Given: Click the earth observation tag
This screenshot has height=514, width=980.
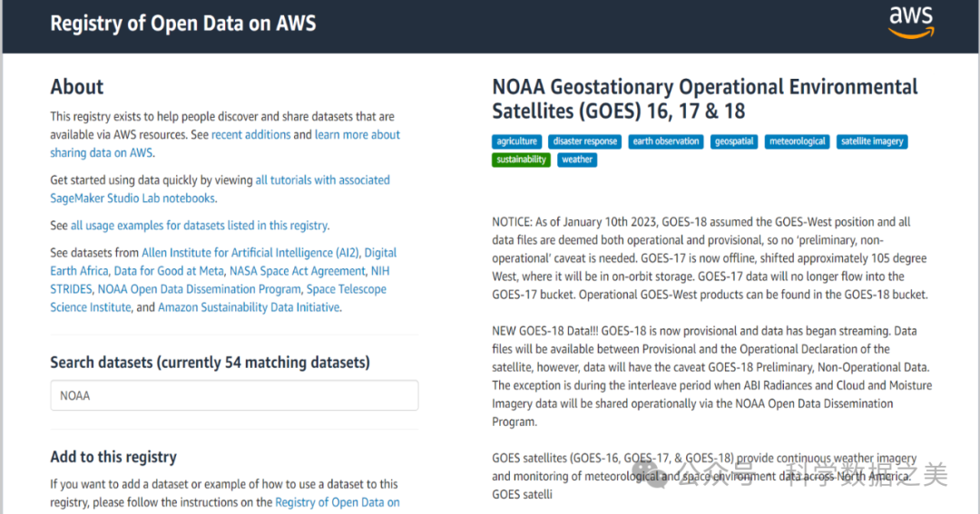Looking at the screenshot, I should pos(666,141).
